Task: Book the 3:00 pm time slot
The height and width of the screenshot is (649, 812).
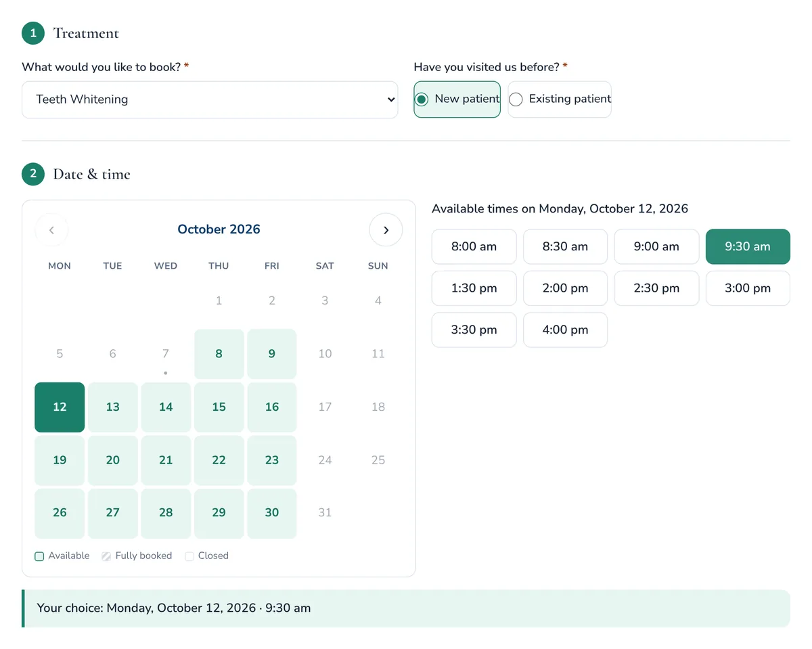Action: (748, 288)
